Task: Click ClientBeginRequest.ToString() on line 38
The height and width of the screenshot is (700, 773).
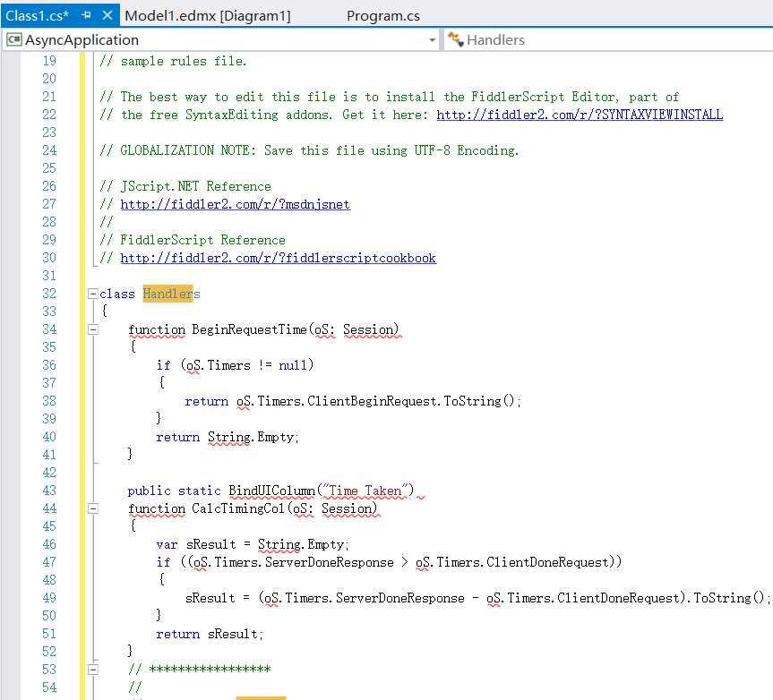Action: pos(410,401)
